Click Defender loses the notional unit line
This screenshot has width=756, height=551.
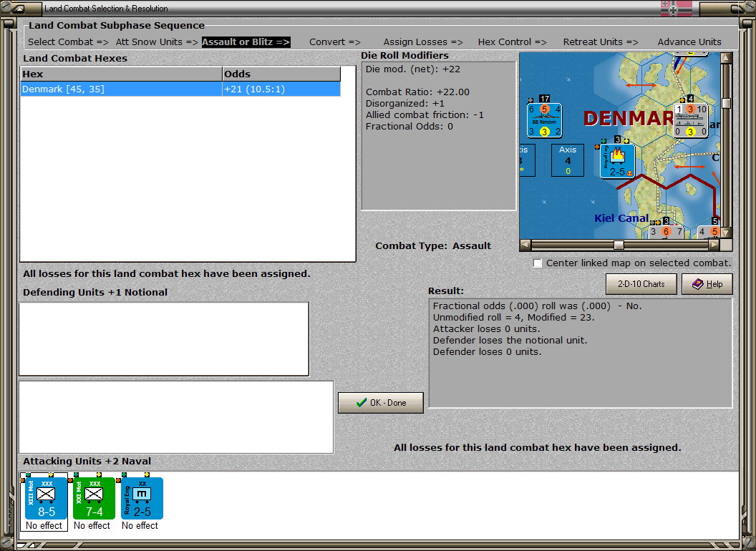point(510,341)
